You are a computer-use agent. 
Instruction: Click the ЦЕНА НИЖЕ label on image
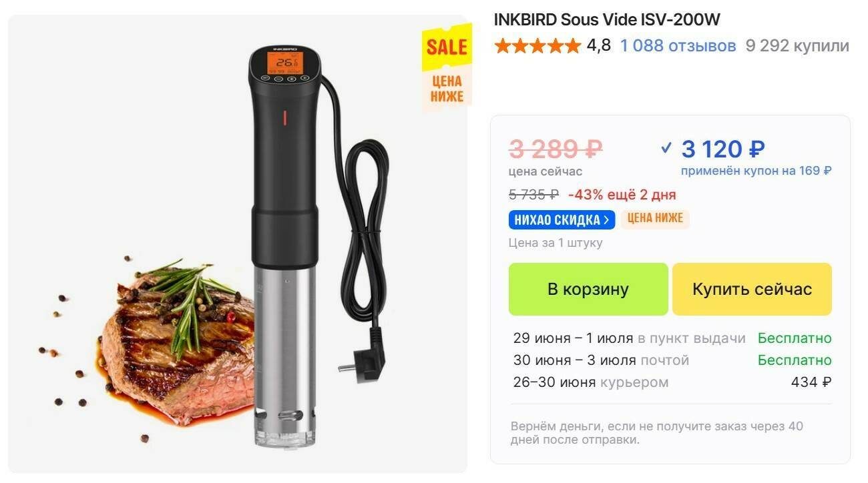(447, 89)
